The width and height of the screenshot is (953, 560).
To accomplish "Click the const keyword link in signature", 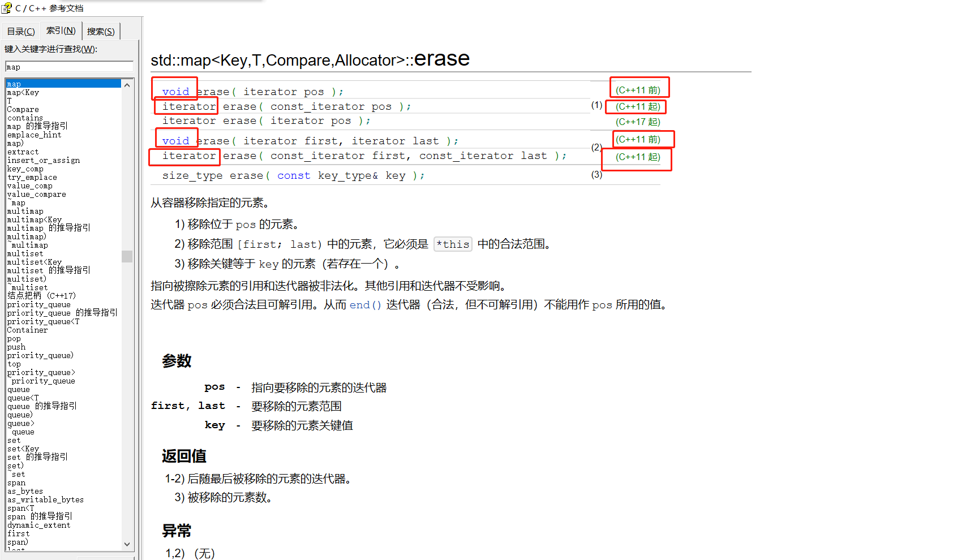I will (x=293, y=175).
